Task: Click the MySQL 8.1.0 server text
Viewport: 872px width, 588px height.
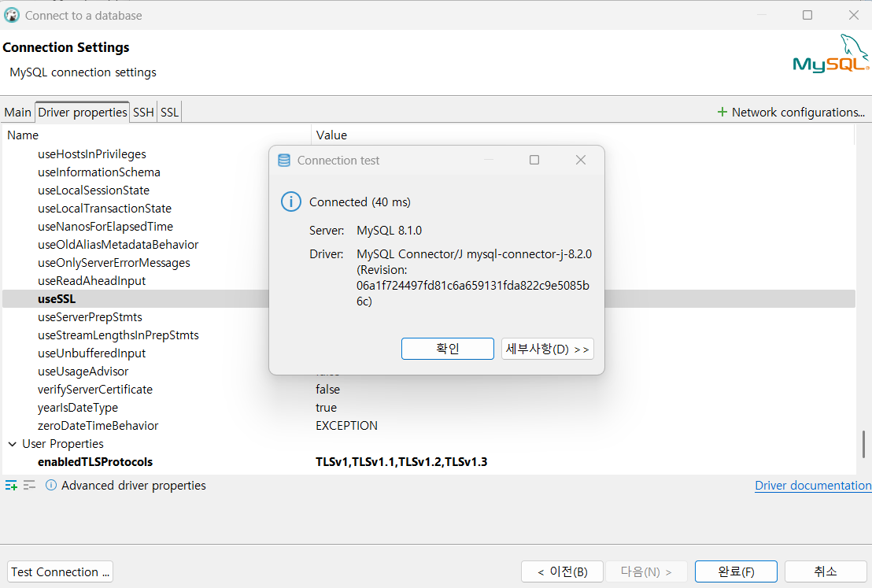Action: (x=390, y=231)
